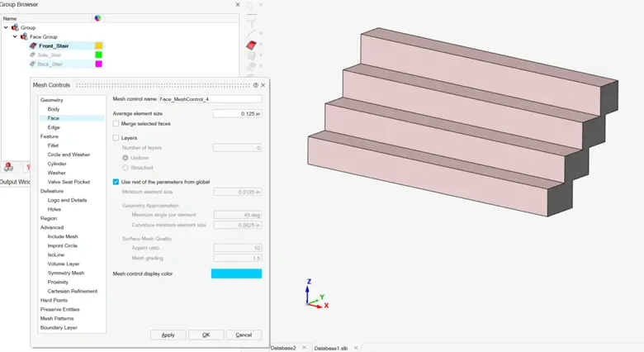The height and width of the screenshot is (352, 644).
Task: Click the Back_Stair group icon
Action: [33, 64]
